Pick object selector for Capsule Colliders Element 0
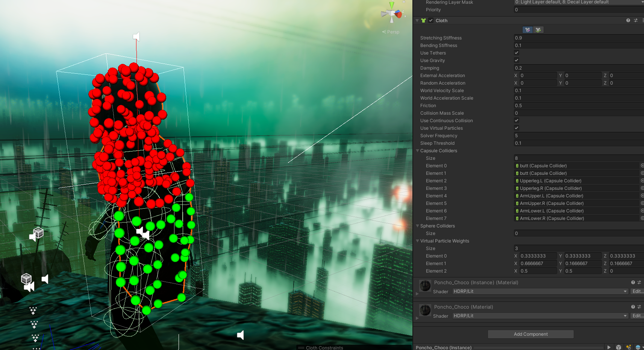This screenshot has width=644, height=350. click(x=642, y=165)
